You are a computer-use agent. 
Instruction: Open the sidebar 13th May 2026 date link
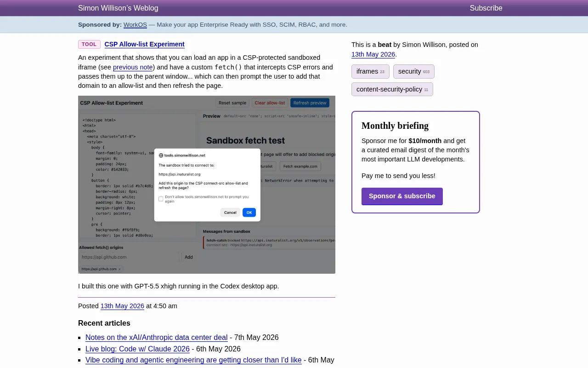click(x=373, y=54)
